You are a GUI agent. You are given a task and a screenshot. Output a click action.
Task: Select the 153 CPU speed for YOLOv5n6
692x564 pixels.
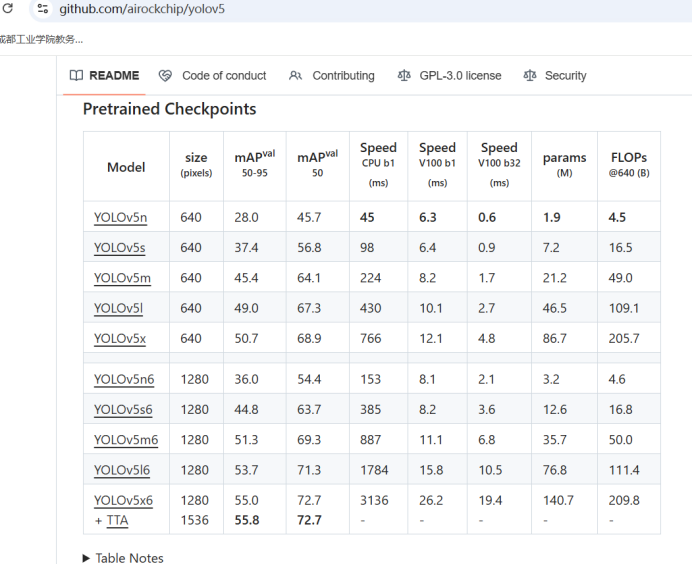coord(370,380)
